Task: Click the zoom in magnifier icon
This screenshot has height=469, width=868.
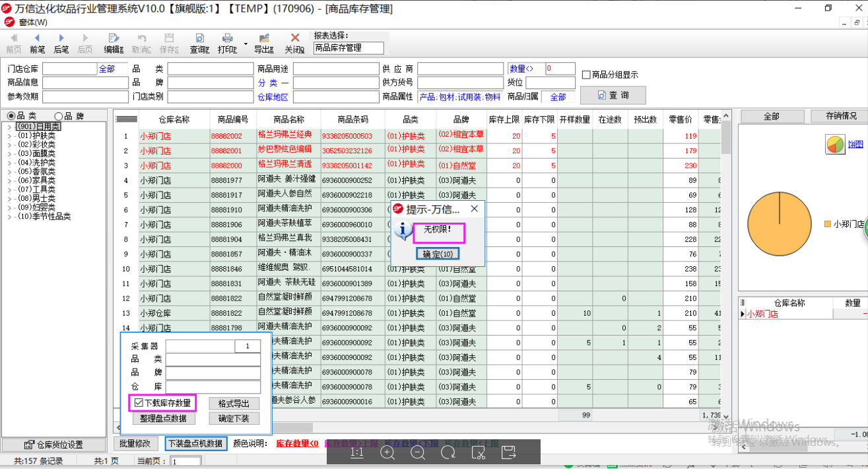Action: point(387,452)
